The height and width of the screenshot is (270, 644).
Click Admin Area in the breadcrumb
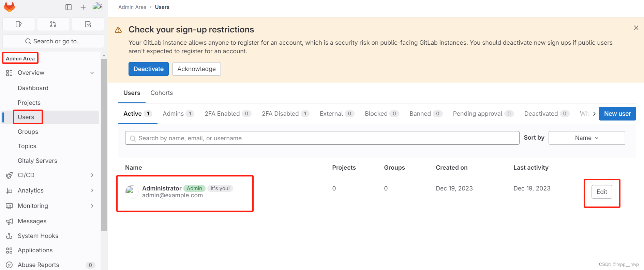(x=132, y=7)
